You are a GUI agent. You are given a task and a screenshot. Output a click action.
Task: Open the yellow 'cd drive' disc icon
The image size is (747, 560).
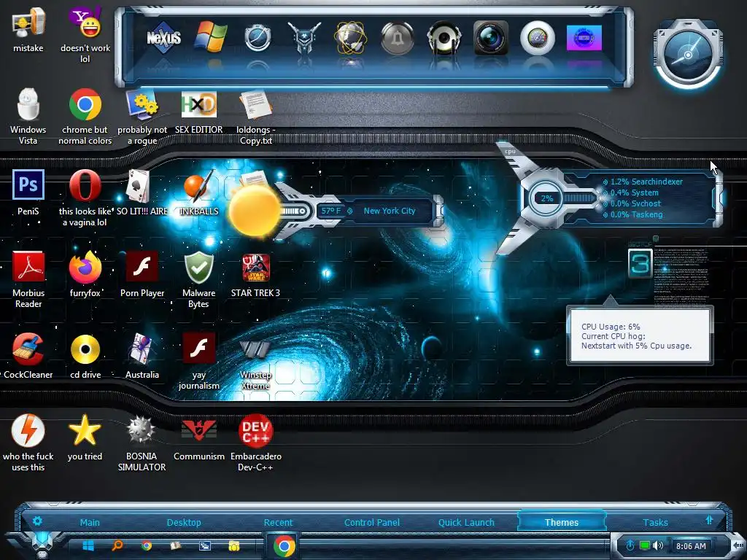pos(85,356)
